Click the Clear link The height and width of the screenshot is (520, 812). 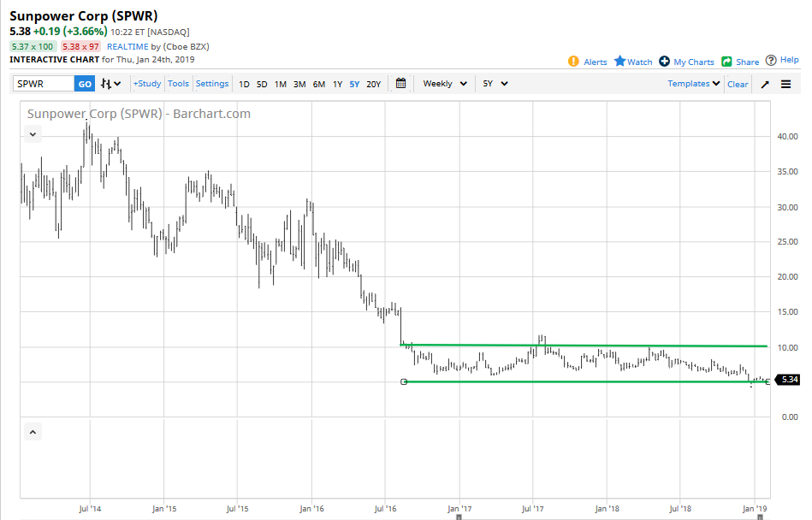coord(738,85)
